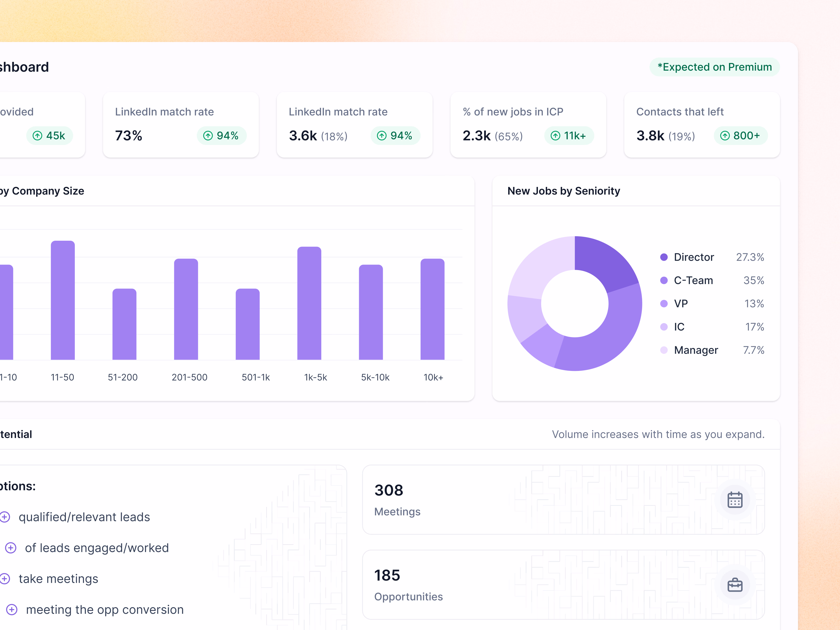Click the Volume increases with time text

[658, 434]
